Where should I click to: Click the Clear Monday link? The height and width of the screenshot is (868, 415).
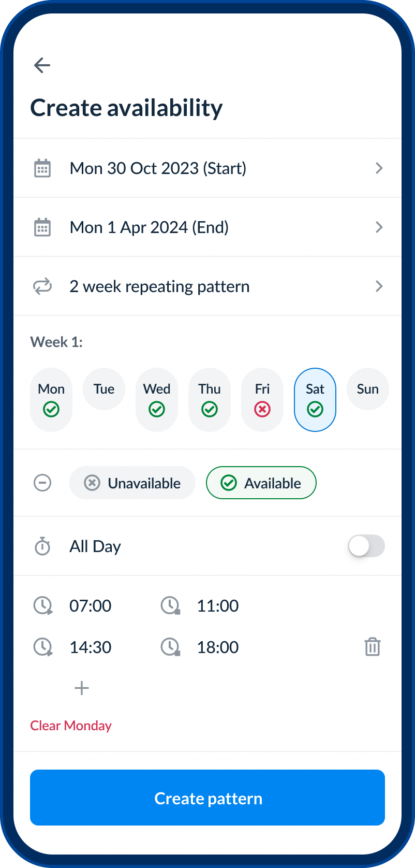(71, 726)
